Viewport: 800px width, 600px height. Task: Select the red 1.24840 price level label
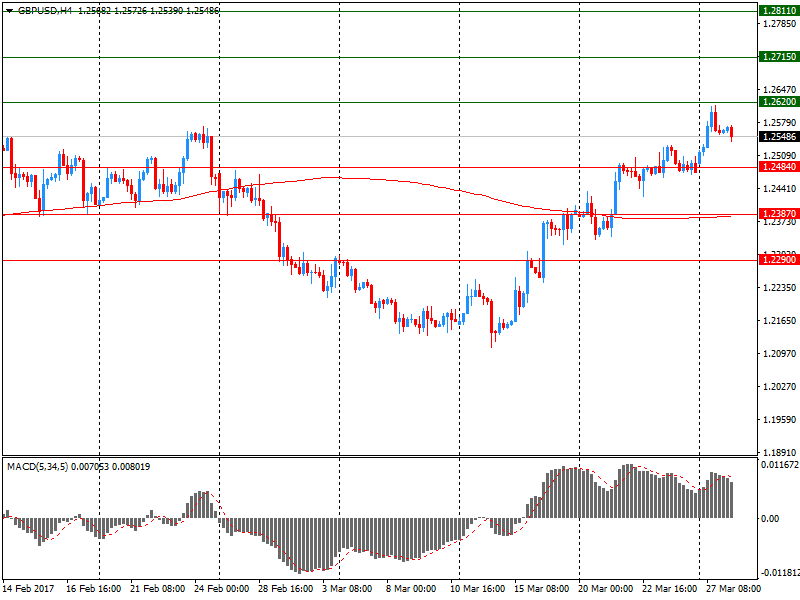pyautogui.click(x=778, y=167)
